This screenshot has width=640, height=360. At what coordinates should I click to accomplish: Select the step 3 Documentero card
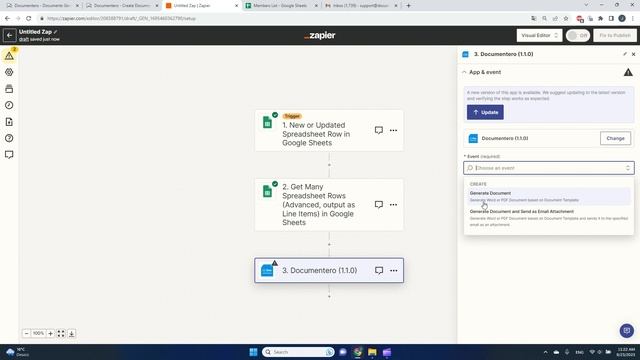[x=329, y=270]
